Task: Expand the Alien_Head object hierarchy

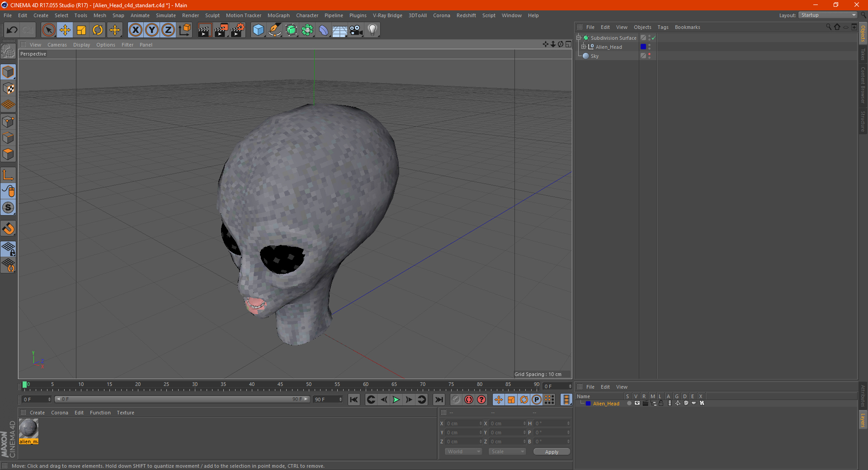Action: 583,47
